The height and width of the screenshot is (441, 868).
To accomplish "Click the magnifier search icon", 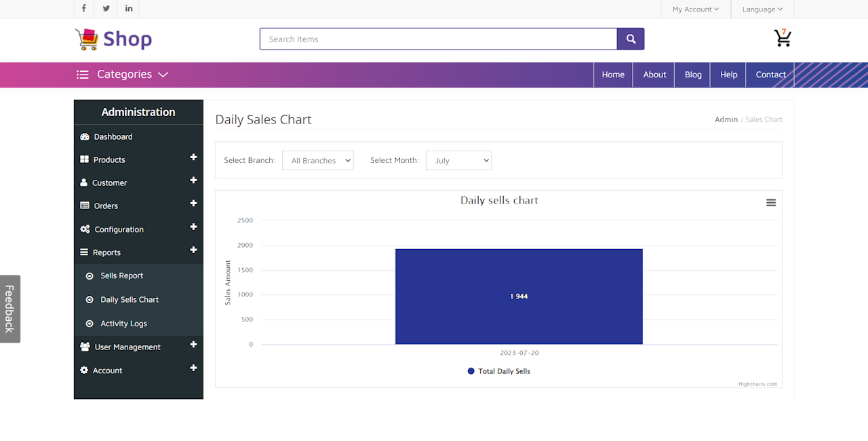I will (x=630, y=39).
